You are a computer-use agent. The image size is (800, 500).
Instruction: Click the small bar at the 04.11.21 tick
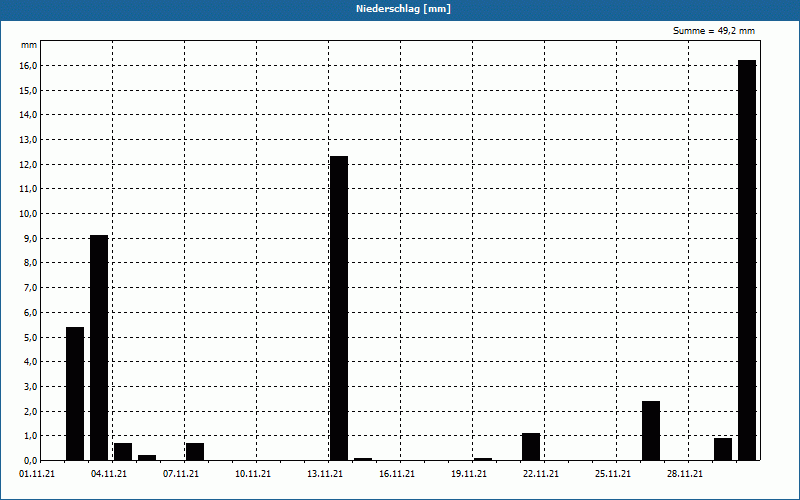coord(123,452)
